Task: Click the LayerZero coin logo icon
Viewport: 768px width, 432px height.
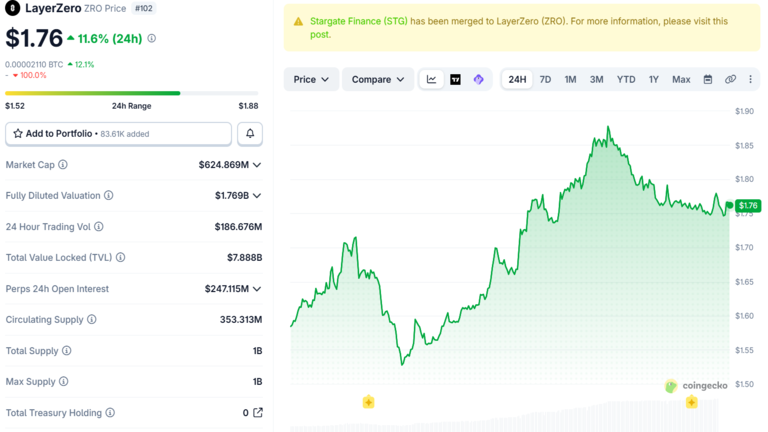Action: pyautogui.click(x=13, y=8)
